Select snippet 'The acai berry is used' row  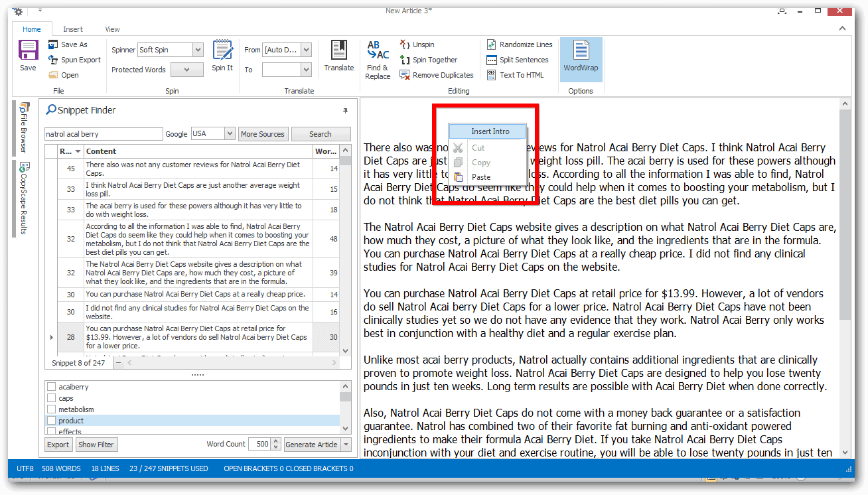198,210
